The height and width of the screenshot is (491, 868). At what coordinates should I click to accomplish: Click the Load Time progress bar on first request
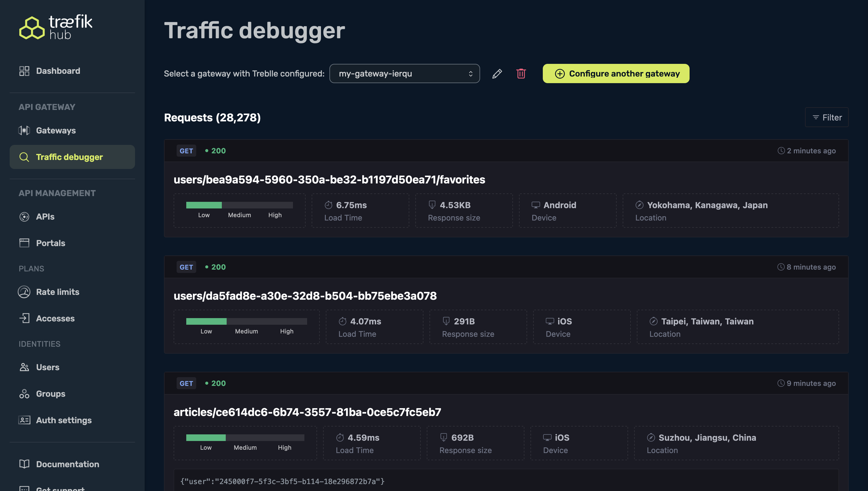(239, 205)
